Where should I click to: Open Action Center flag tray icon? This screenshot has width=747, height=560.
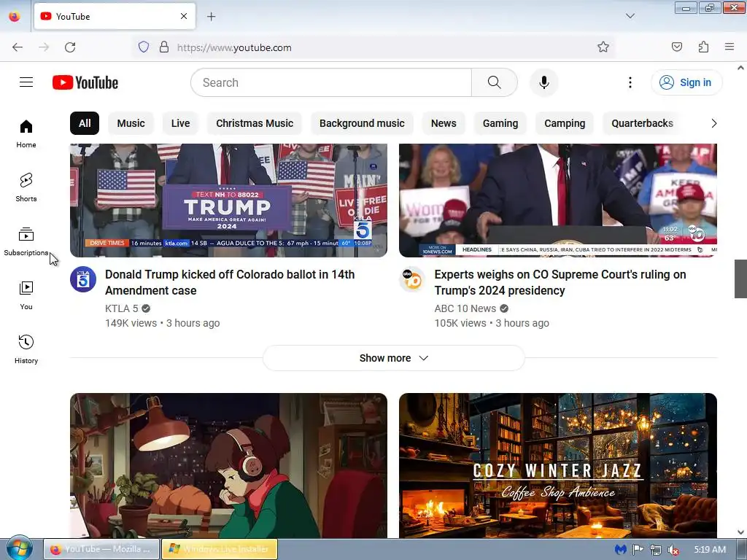[x=638, y=550]
